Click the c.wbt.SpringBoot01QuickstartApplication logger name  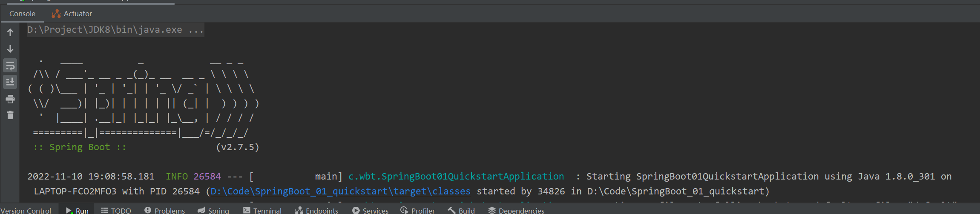[456, 177]
